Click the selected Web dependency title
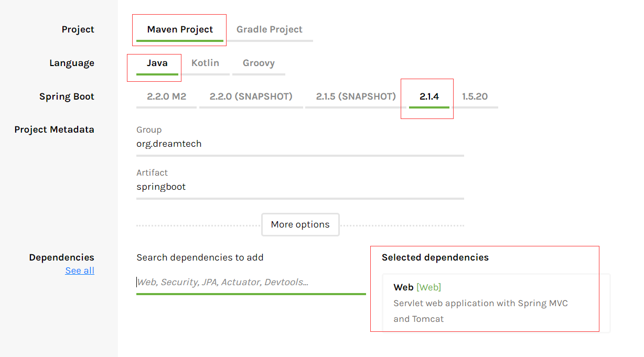The image size is (644, 357). coord(403,287)
